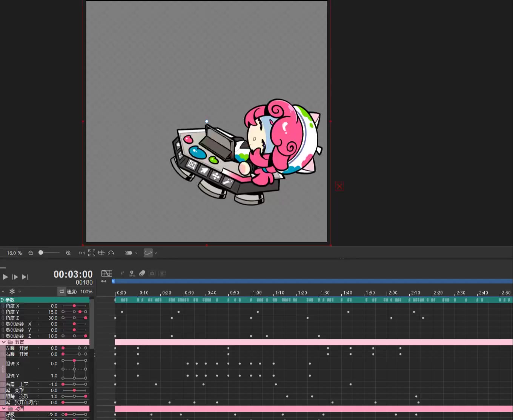Collapse the 动画 parameter group
This screenshot has height=420, width=513.
coord(4,408)
